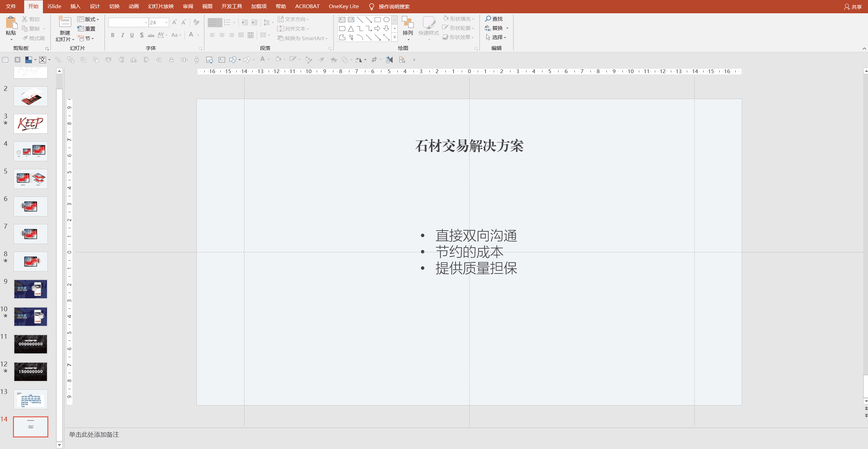Screen dimensions: 868x449
Task: Toggle italic formatting
Action: point(122,35)
